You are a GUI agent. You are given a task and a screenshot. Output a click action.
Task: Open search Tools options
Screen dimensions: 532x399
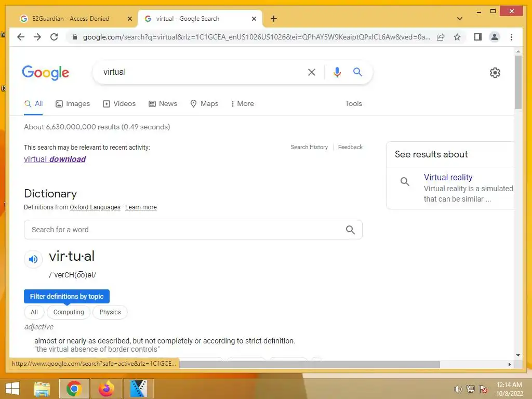(x=353, y=104)
